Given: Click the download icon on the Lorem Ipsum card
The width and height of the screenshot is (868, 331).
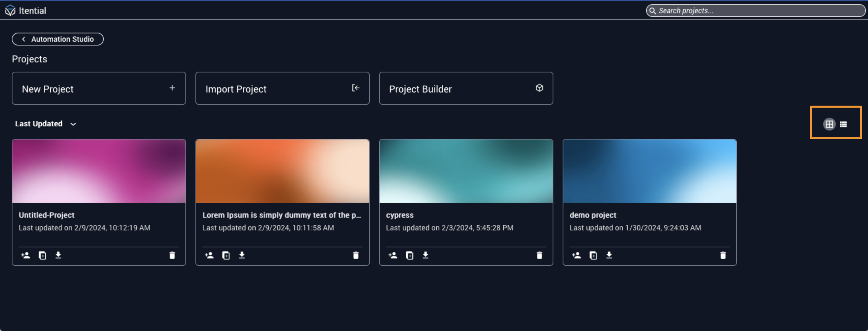Looking at the screenshot, I should tap(242, 255).
